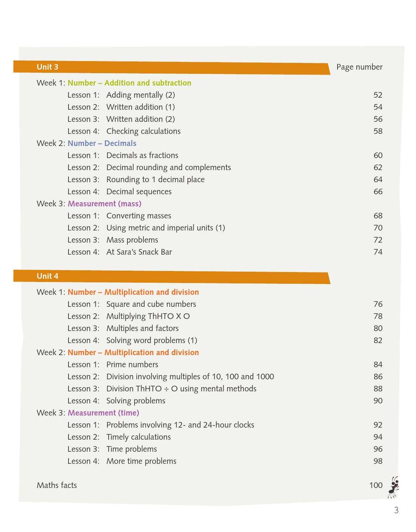Click page number 98
The width and height of the screenshot is (416, 532).
(x=378, y=461)
